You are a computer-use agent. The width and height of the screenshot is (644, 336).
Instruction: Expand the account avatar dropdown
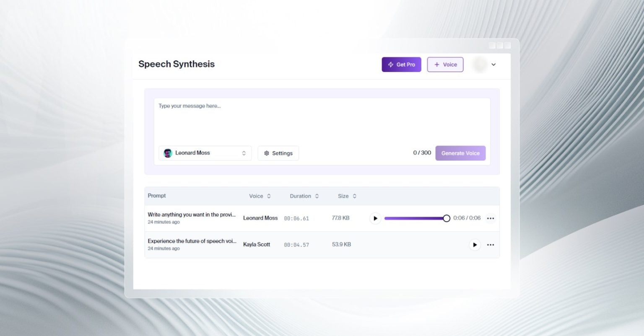coord(493,65)
